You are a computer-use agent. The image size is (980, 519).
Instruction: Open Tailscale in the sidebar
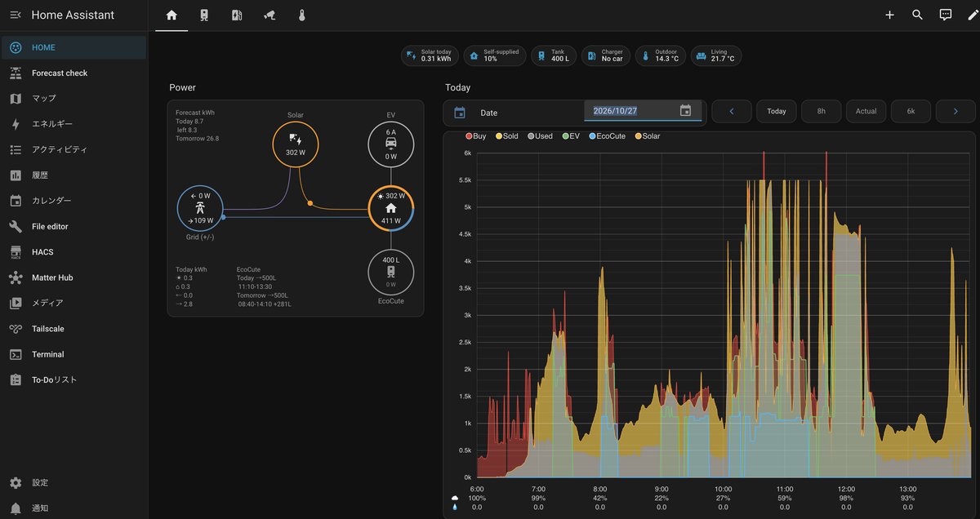(74, 329)
